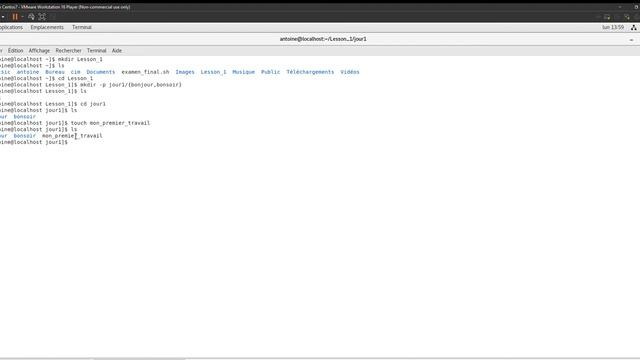Open the Terminal menu in the terminal menu bar
640x360 pixels.
coord(96,51)
